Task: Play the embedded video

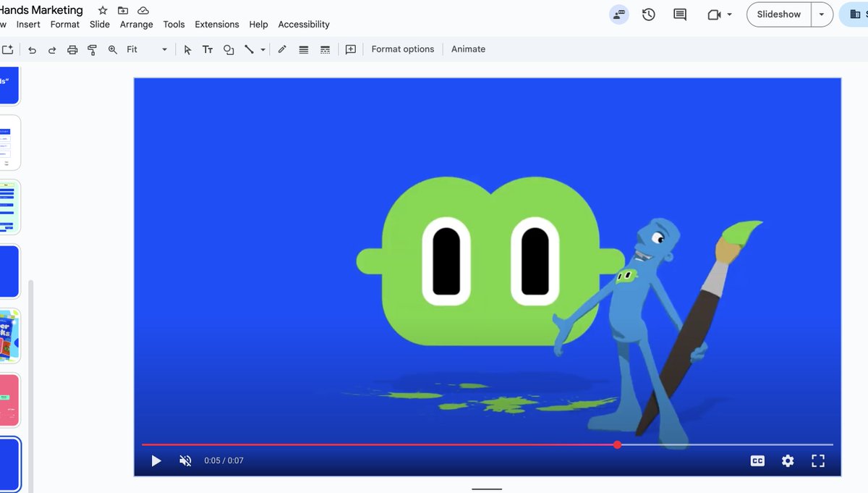Action: (x=156, y=460)
